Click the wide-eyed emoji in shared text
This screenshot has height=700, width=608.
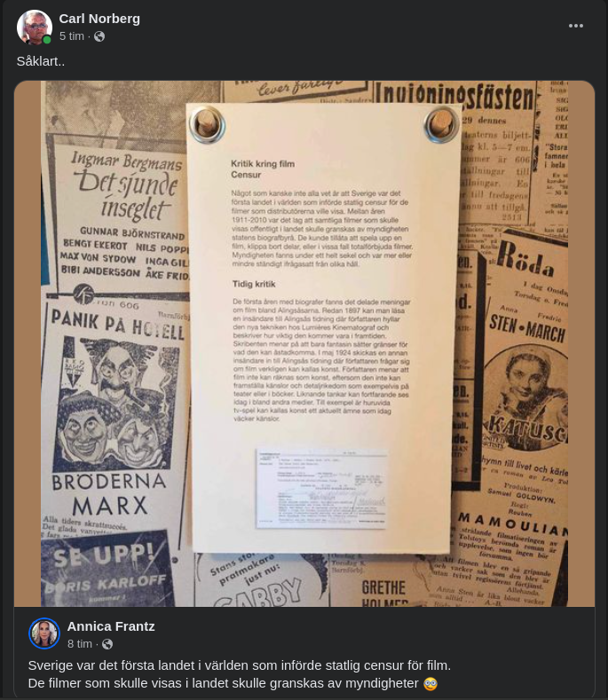(430, 683)
